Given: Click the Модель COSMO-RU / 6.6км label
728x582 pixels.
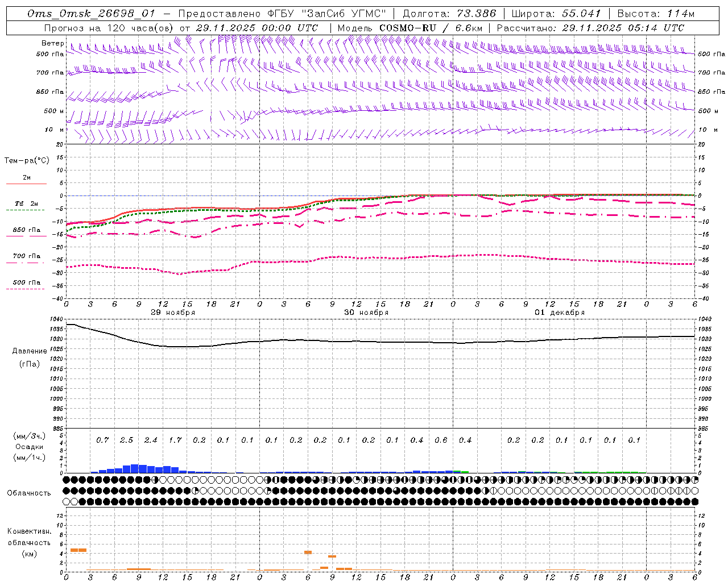Looking at the screenshot, I should (x=410, y=28).
